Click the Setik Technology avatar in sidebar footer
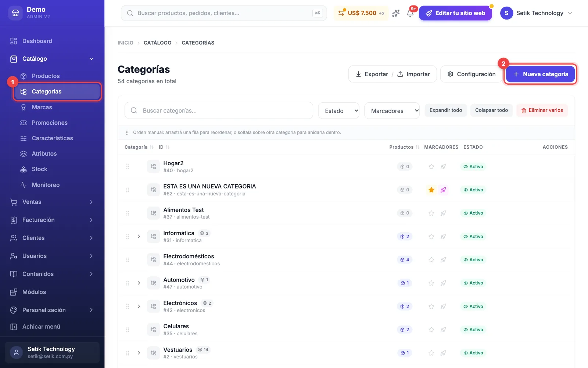This screenshot has height=368, width=588. 16,353
